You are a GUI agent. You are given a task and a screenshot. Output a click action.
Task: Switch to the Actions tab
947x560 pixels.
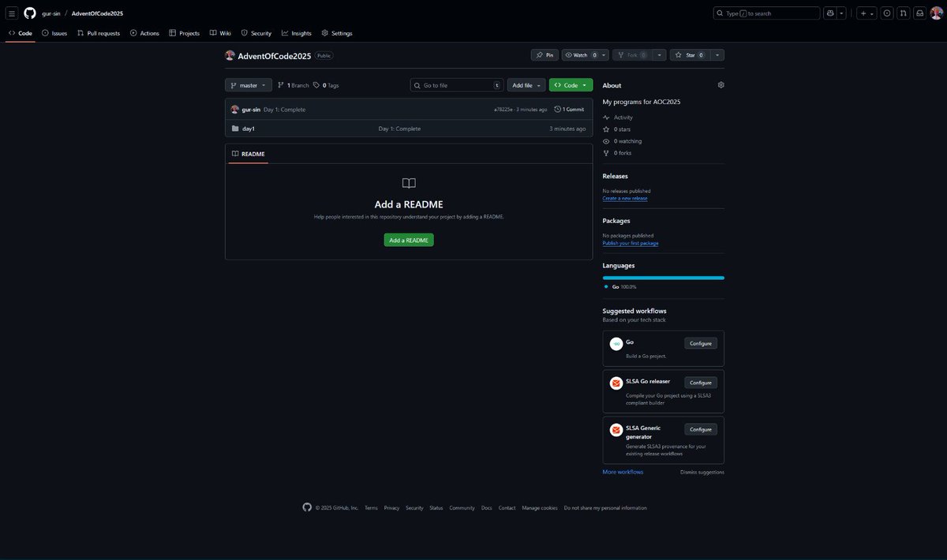pyautogui.click(x=144, y=33)
